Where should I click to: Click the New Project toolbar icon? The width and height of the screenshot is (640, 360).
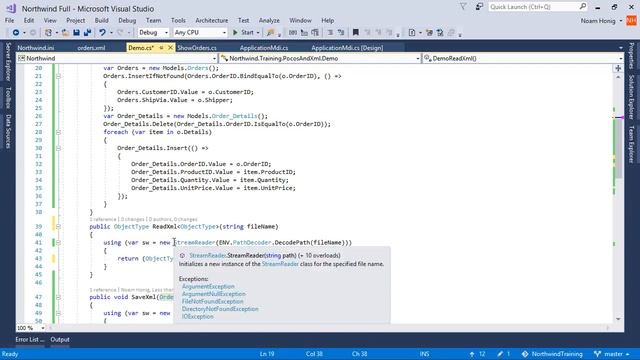tap(49, 32)
